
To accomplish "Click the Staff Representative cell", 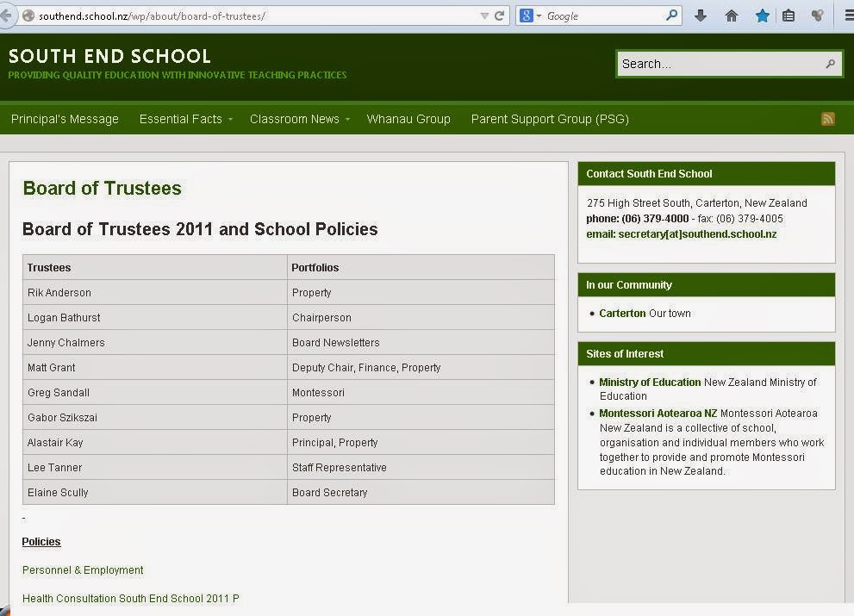I will click(421, 468).
